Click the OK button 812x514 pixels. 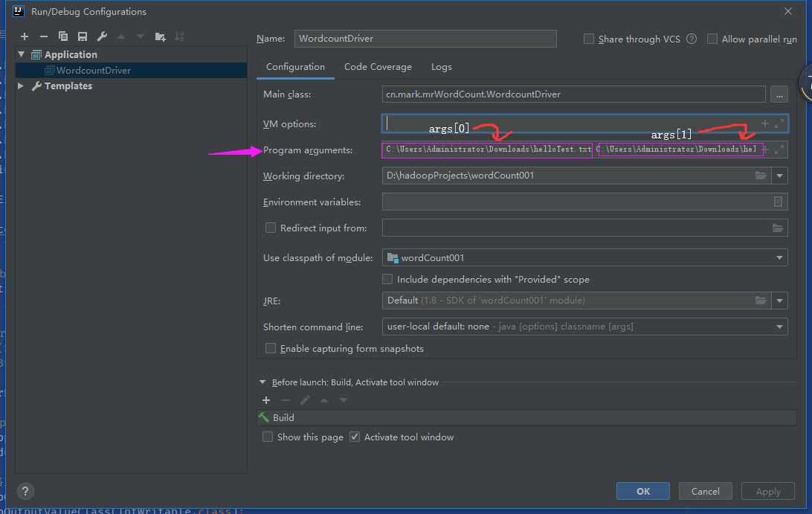642,491
